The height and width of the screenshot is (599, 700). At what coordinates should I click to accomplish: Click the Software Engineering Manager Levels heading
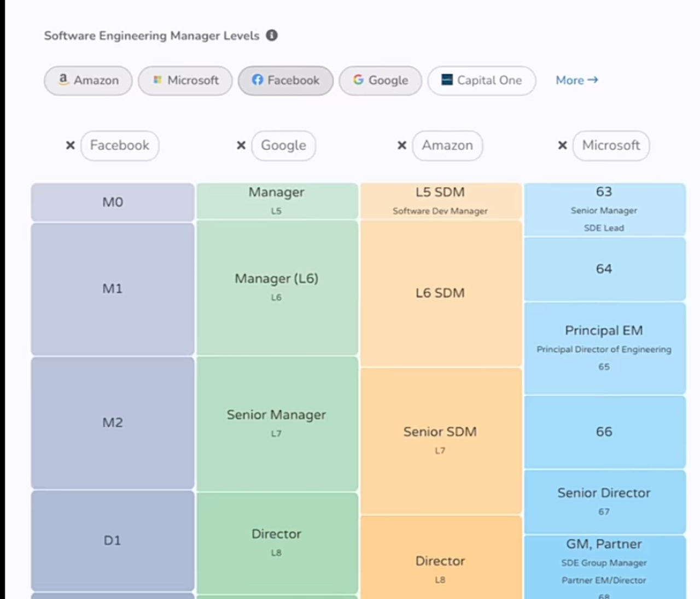[x=152, y=36]
